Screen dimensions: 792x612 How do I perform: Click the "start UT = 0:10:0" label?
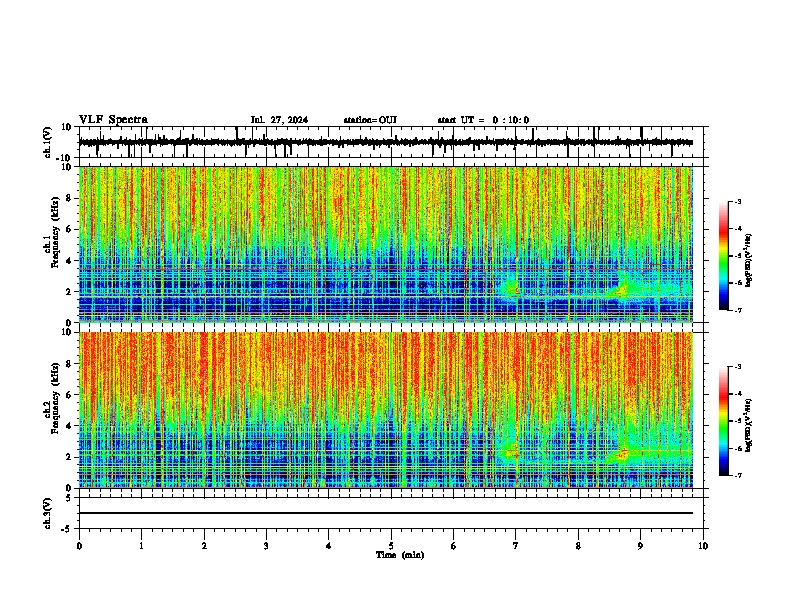[483, 120]
